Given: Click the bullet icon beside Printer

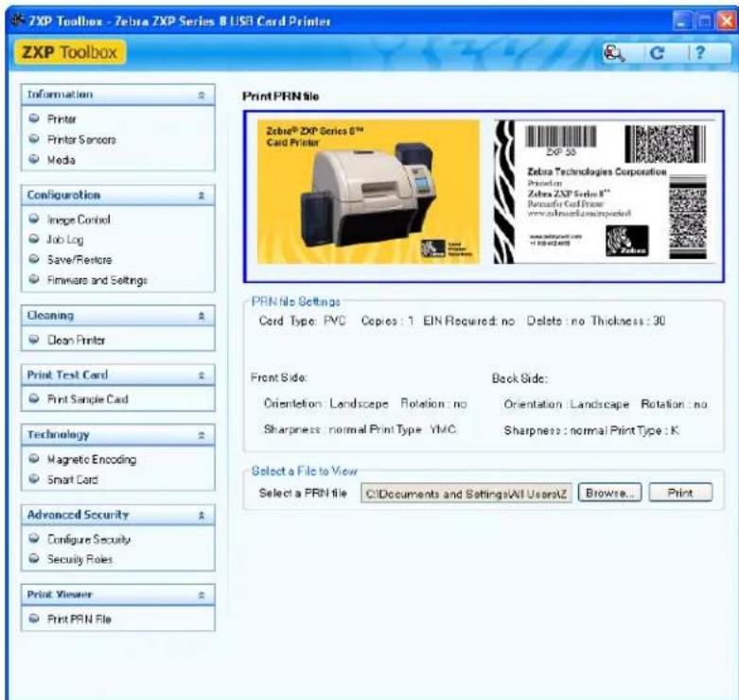Looking at the screenshot, I should coord(34,118).
